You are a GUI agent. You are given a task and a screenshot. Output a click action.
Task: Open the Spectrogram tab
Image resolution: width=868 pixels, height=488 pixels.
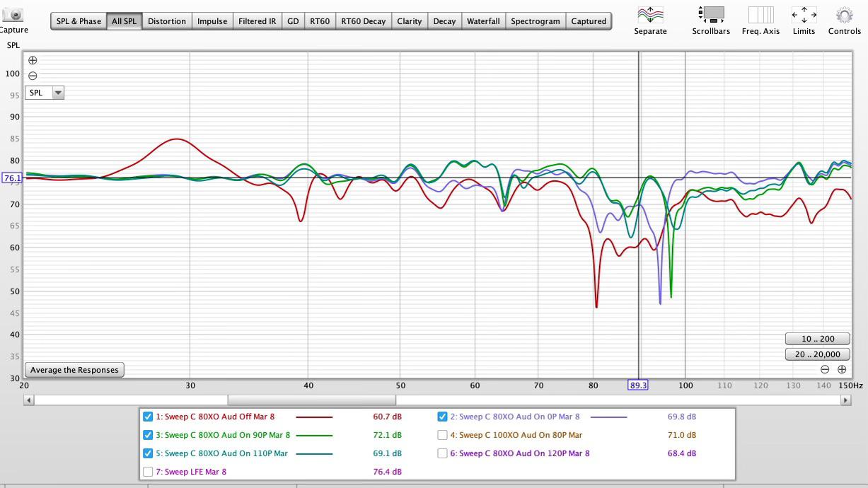click(536, 21)
